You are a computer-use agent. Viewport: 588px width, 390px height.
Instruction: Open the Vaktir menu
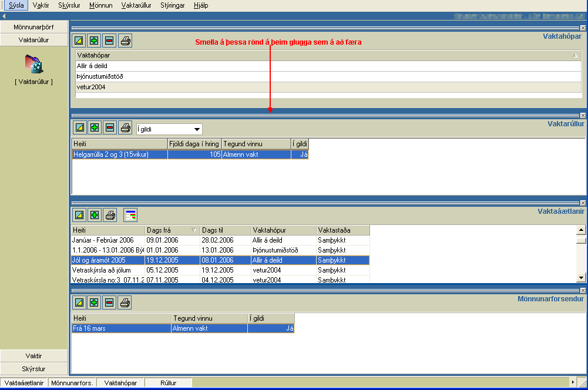(x=41, y=5)
